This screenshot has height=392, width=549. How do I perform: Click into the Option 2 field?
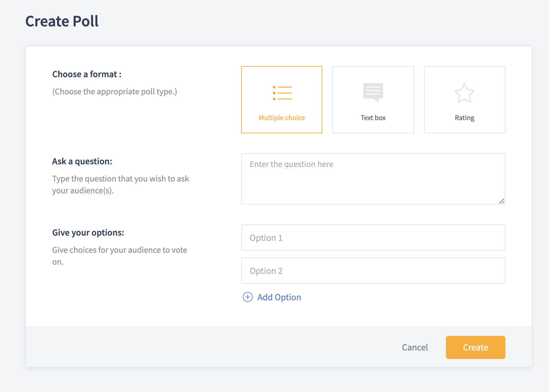[373, 271]
